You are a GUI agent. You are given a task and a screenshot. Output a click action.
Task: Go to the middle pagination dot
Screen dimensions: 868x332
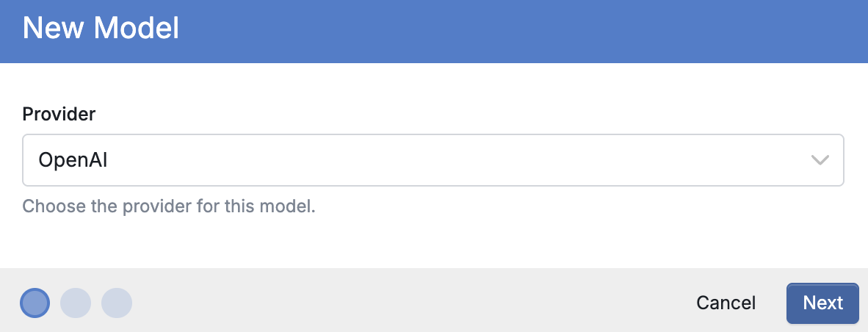pyautogui.click(x=76, y=303)
